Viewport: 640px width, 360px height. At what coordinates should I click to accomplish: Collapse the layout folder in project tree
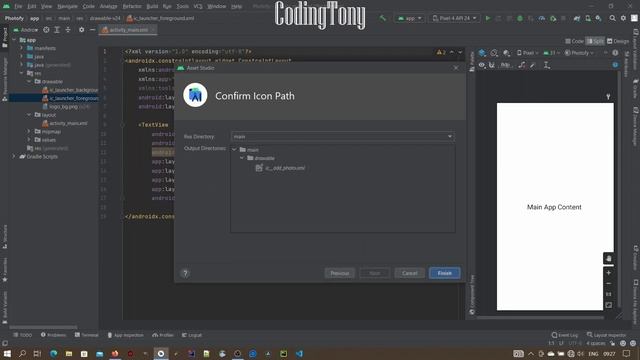coord(29,115)
